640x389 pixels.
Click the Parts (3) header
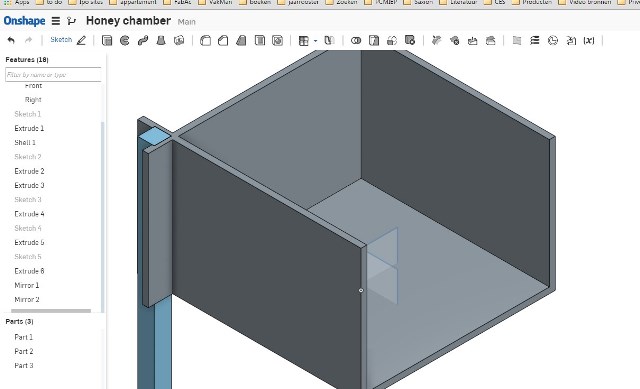click(x=19, y=322)
